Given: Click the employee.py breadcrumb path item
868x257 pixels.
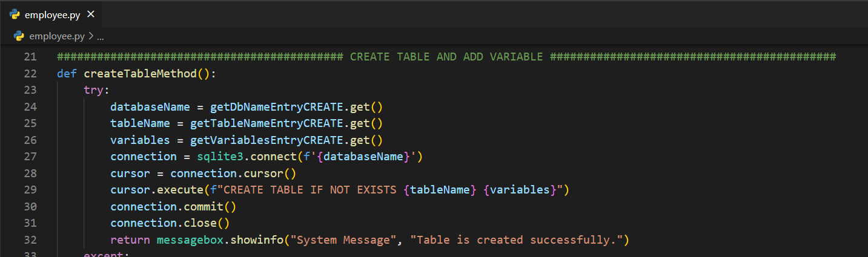Looking at the screenshot, I should (x=57, y=36).
